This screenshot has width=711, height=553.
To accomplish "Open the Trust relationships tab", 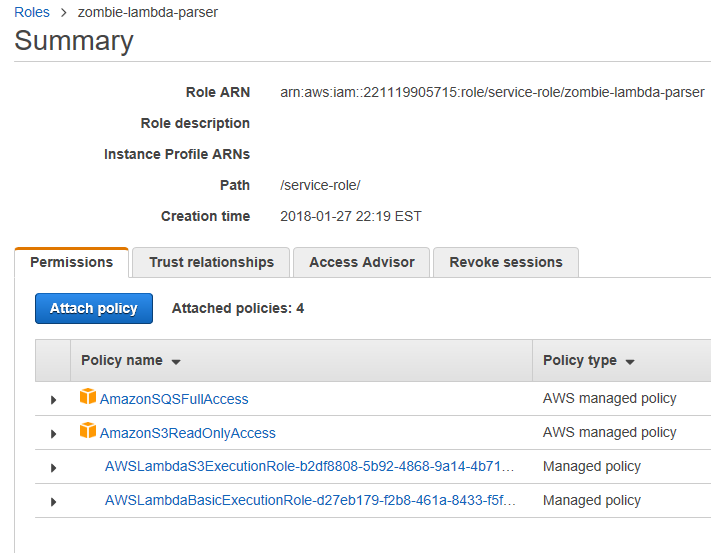I will (211, 262).
